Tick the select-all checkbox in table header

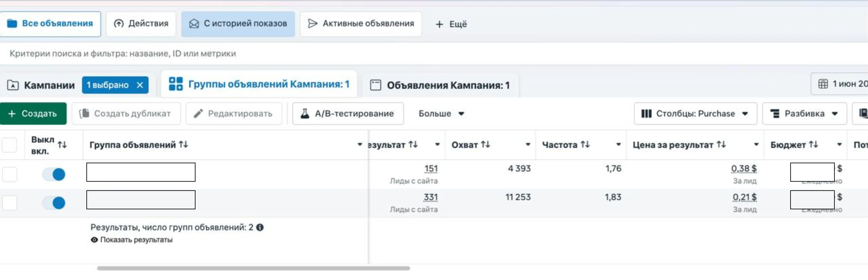click(10, 145)
